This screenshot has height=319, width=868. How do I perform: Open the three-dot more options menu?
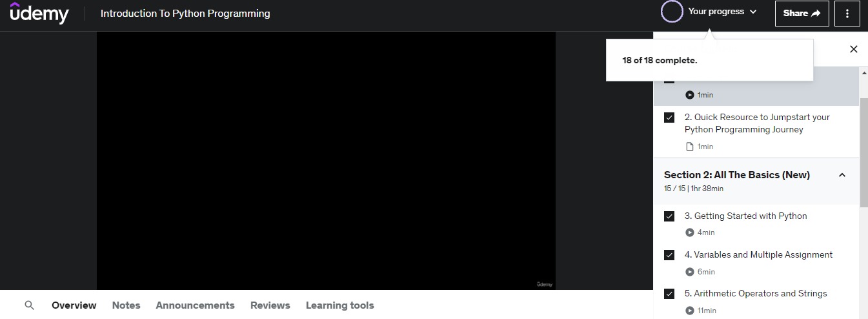point(847,13)
